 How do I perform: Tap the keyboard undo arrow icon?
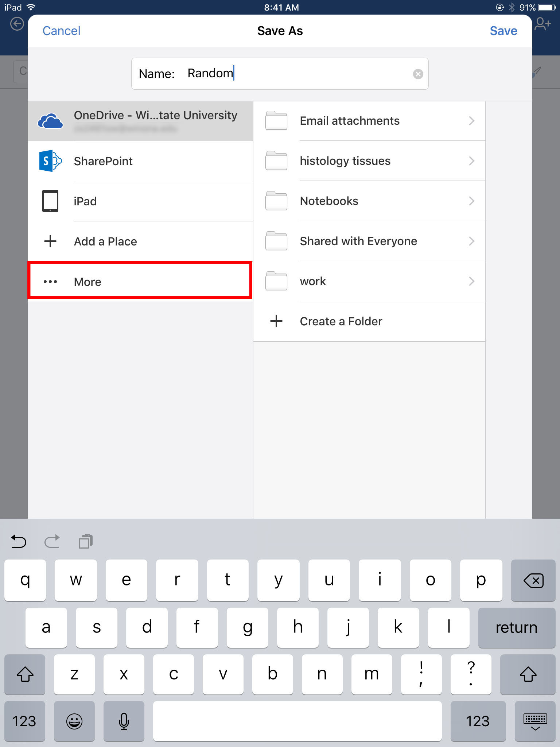click(x=19, y=541)
